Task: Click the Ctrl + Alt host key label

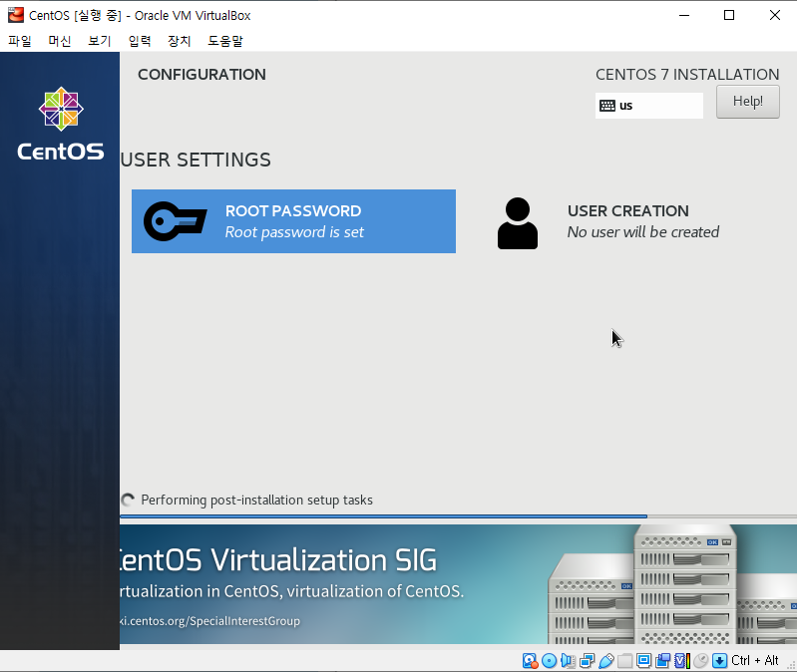Action: click(755, 660)
